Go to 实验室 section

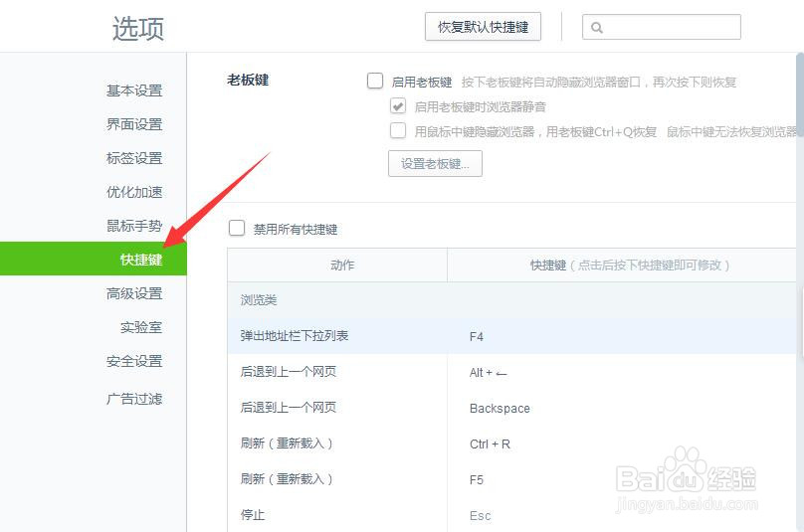pyautogui.click(x=141, y=327)
